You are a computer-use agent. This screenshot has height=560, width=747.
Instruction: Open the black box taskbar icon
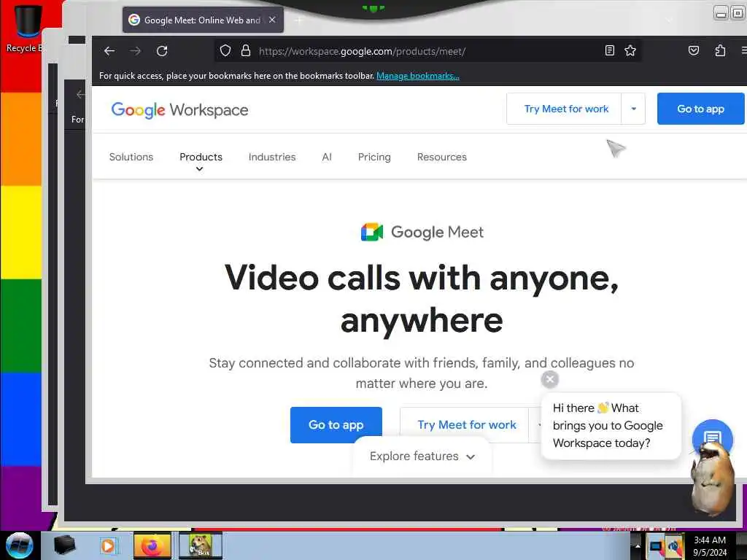64,545
